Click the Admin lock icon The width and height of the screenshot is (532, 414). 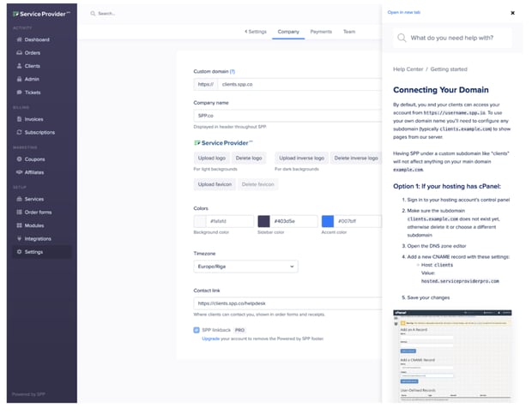click(x=20, y=79)
